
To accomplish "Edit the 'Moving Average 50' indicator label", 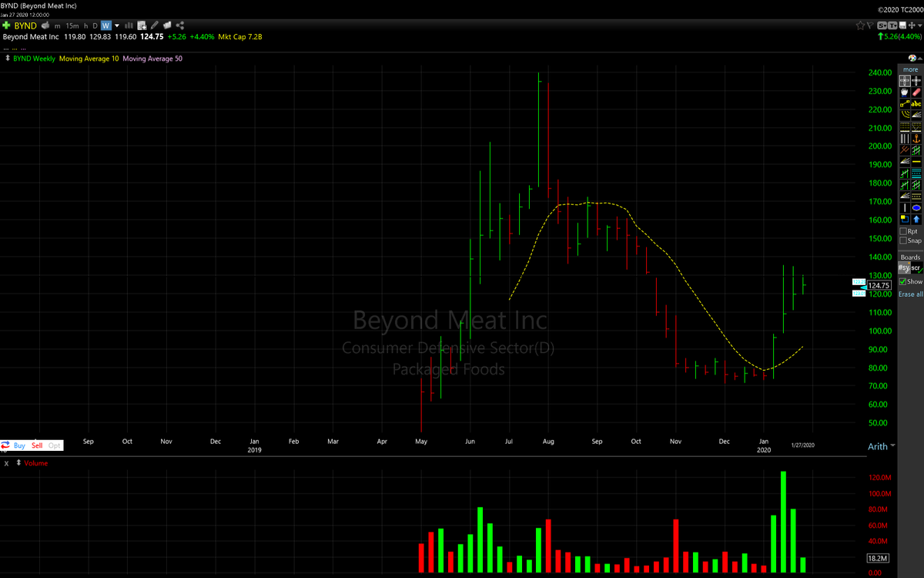I will (152, 59).
